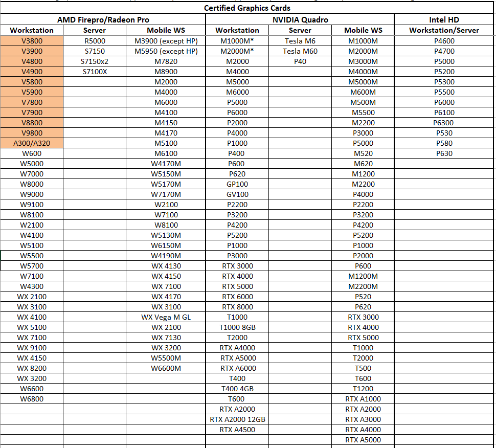Click the 'WX Vega M GL' cell
The image size is (496, 448).
click(166, 317)
